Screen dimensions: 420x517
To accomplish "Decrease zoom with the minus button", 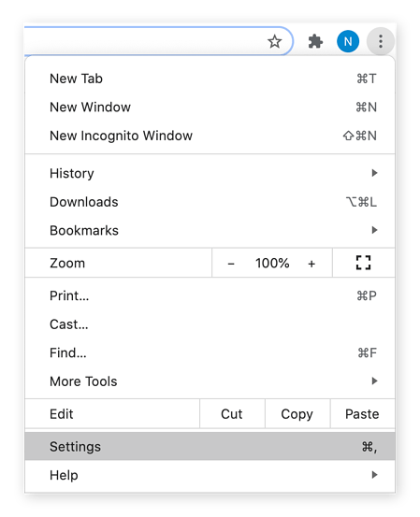I will (231, 264).
